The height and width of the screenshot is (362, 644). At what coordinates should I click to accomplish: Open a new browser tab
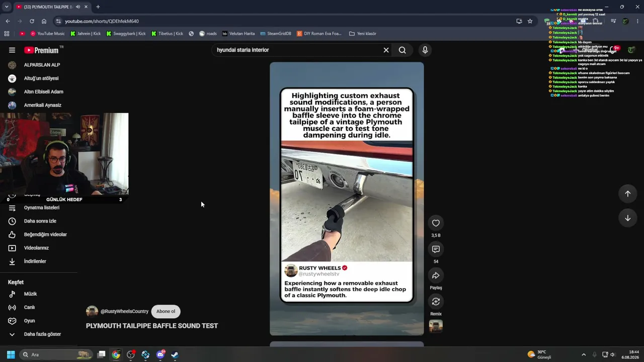98,7
